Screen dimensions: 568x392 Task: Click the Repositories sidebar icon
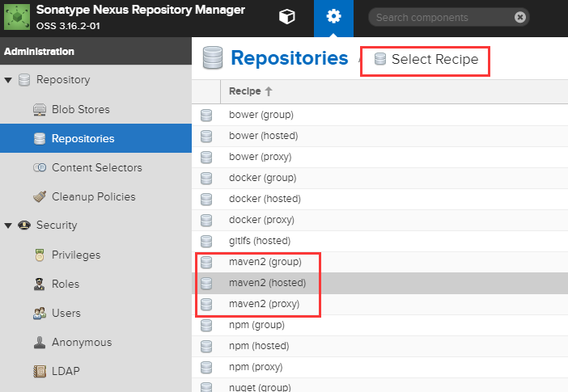(x=40, y=138)
